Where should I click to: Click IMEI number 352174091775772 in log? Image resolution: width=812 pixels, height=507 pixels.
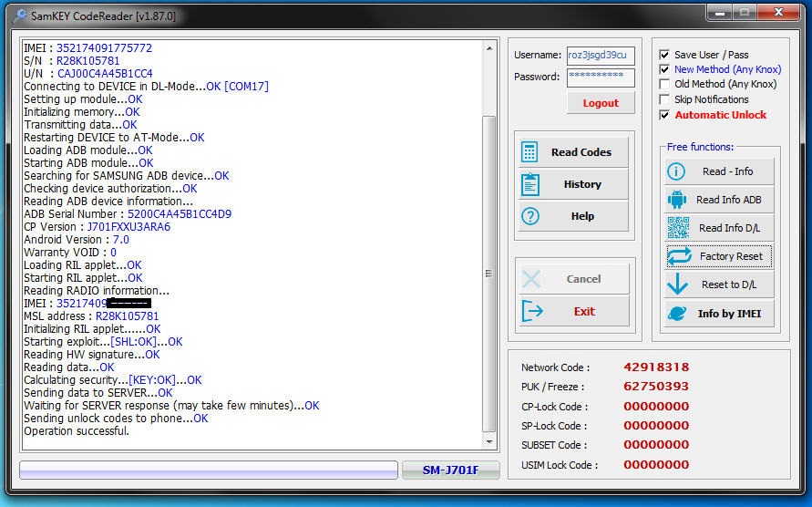(x=104, y=48)
